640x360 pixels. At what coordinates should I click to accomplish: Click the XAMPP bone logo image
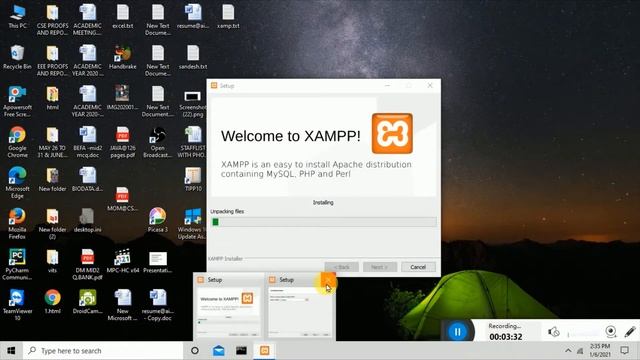pos(392,133)
